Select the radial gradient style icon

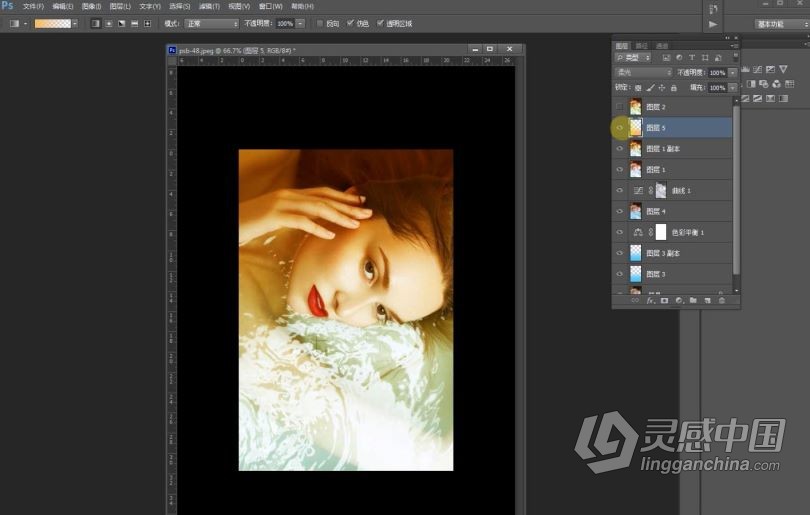pos(109,24)
